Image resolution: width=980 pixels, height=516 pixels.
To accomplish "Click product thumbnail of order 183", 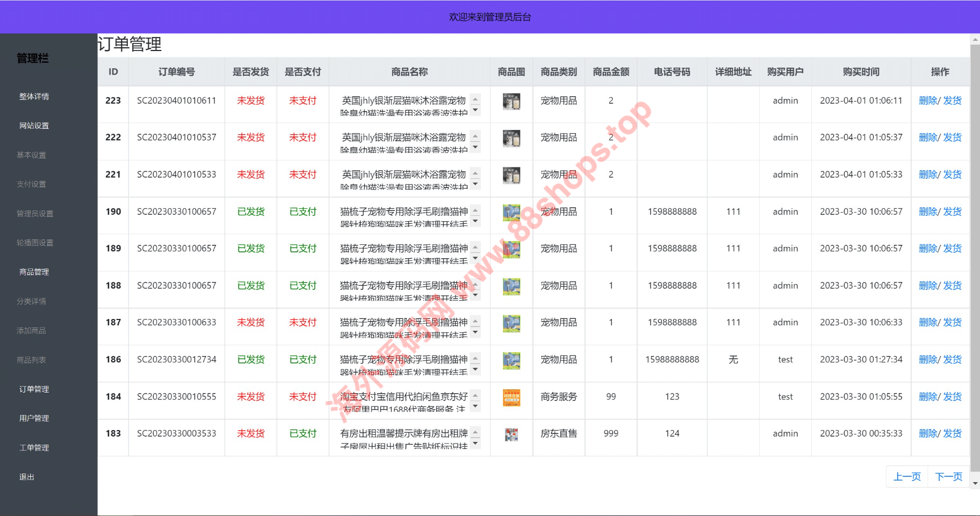I will coord(511,434).
